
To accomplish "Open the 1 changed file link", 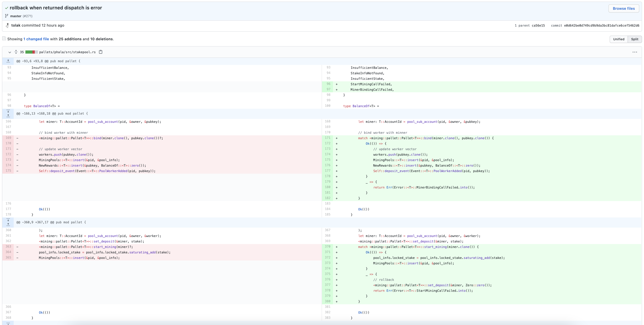I will pos(36,39).
